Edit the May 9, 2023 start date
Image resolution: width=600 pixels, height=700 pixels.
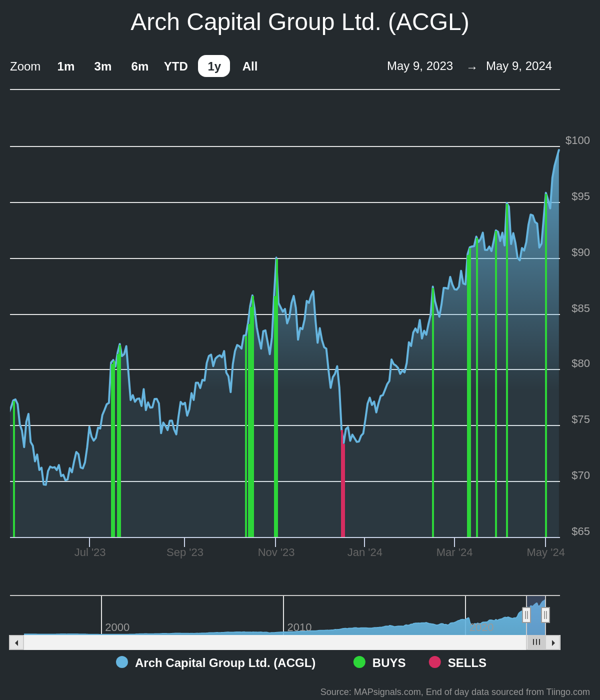point(420,66)
